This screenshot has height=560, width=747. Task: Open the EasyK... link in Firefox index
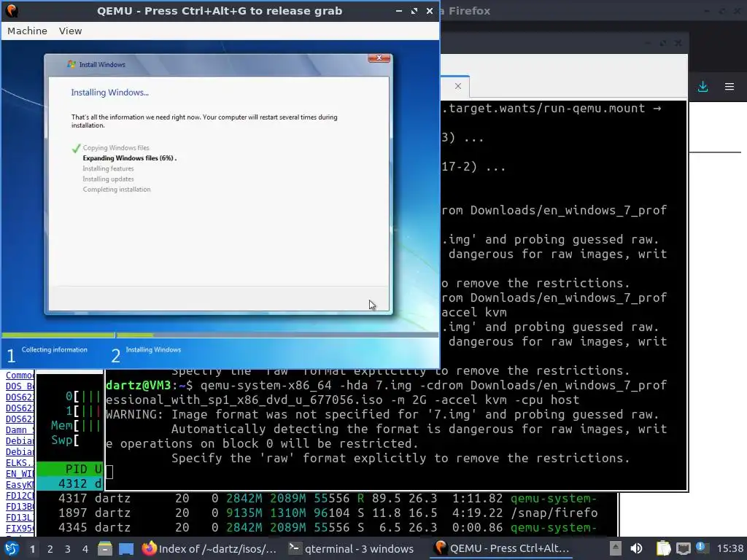[x=20, y=485]
